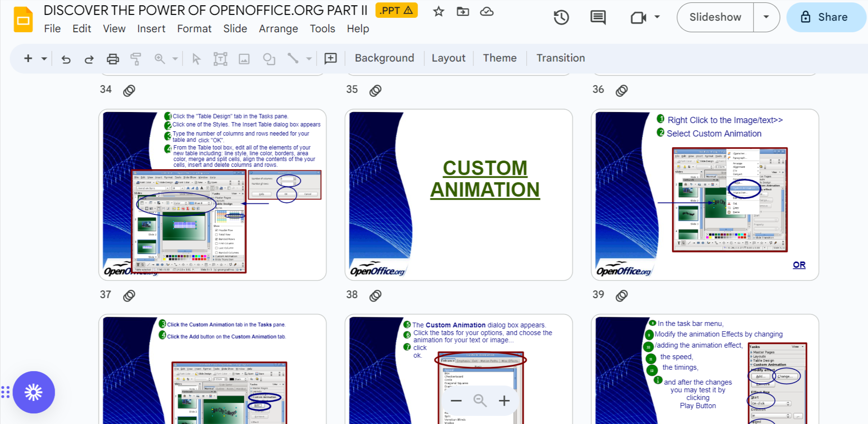Insert an image
Viewport: 868px width, 424px height.
tap(244, 59)
